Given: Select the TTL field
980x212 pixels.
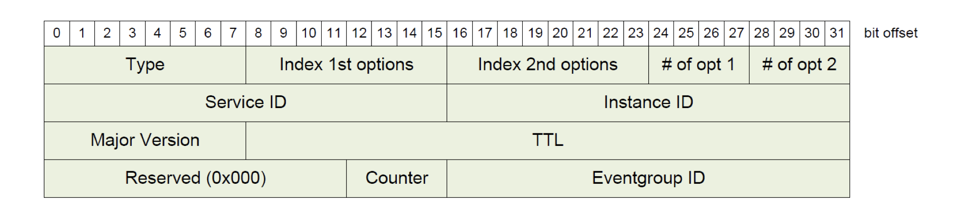Looking at the screenshot, I should pos(547,140).
